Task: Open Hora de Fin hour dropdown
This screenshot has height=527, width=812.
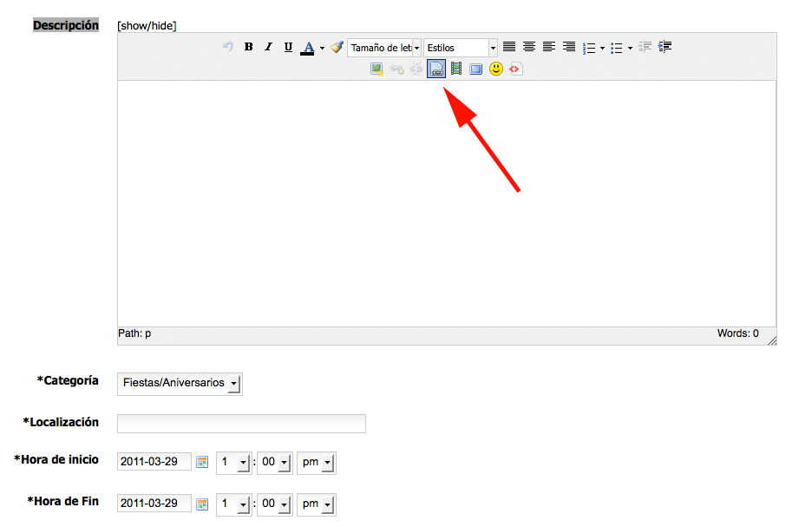Action: (234, 504)
